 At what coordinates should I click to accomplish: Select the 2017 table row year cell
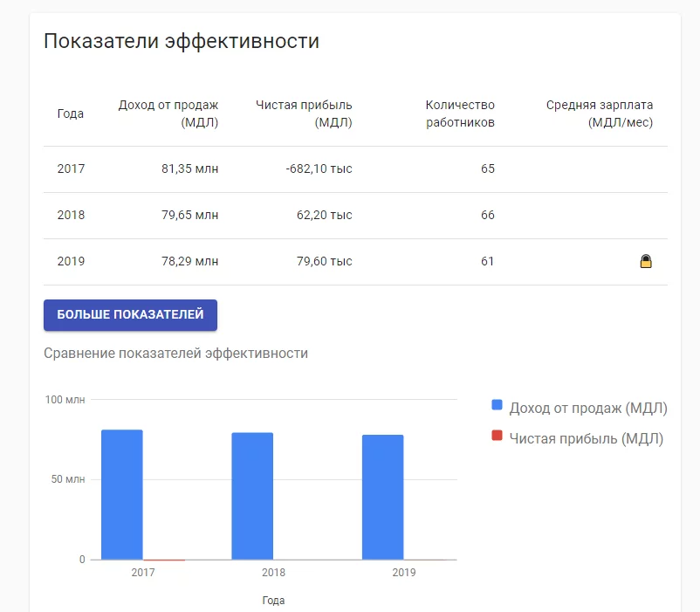click(71, 168)
